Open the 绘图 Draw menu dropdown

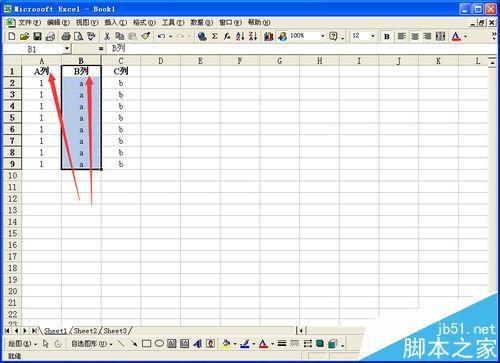click(22, 343)
